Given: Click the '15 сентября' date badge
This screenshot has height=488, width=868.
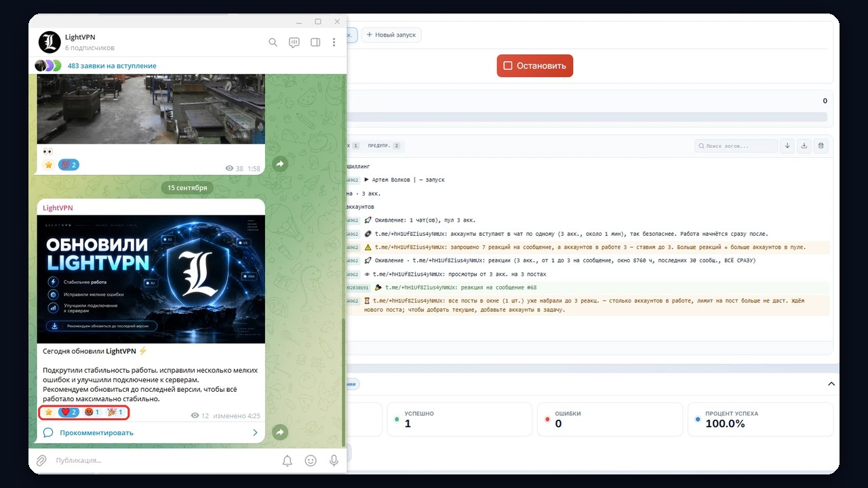Looking at the screenshot, I should [x=188, y=188].
